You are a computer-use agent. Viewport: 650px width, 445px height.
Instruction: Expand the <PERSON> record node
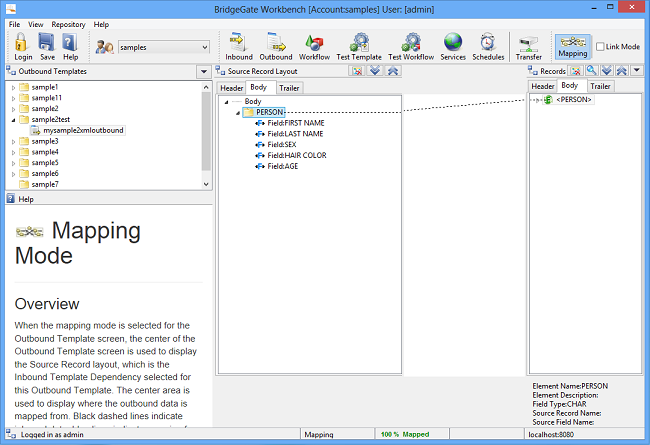pyautogui.click(x=538, y=100)
